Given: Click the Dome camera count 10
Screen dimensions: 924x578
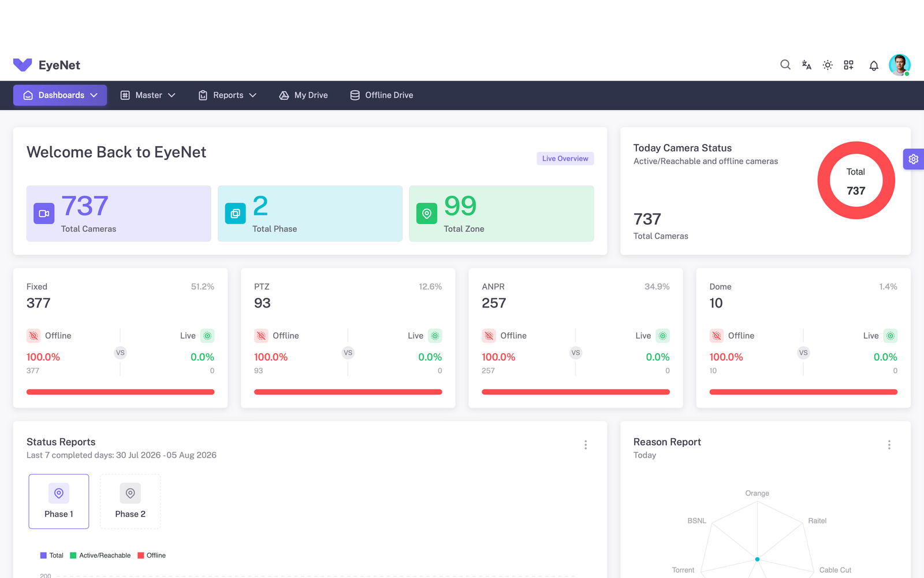Looking at the screenshot, I should click(x=716, y=303).
